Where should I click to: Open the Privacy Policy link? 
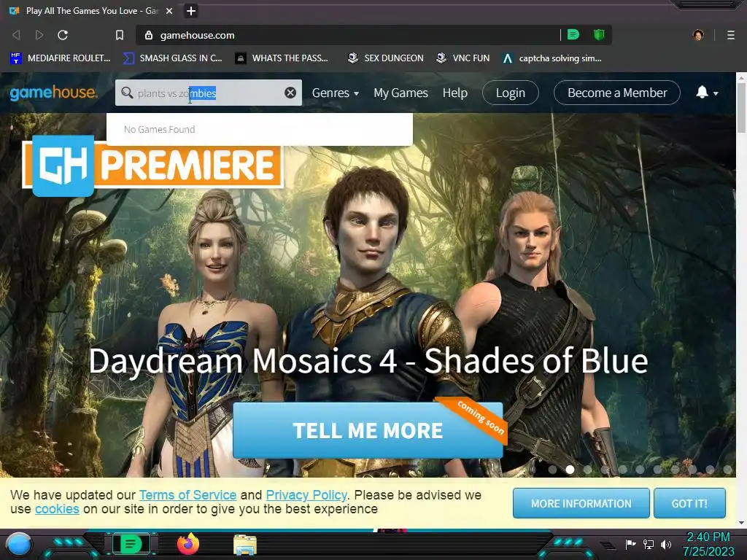pyautogui.click(x=306, y=495)
